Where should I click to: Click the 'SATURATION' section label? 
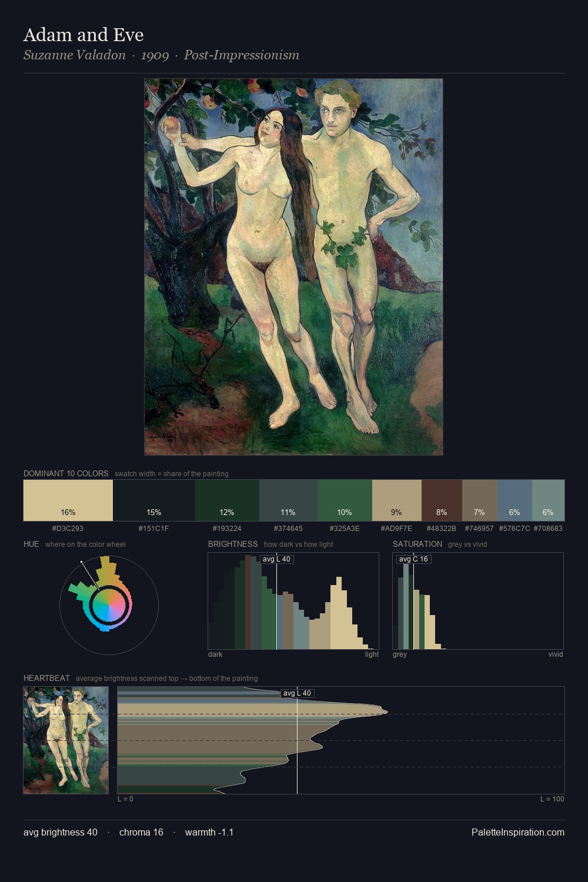tap(417, 544)
